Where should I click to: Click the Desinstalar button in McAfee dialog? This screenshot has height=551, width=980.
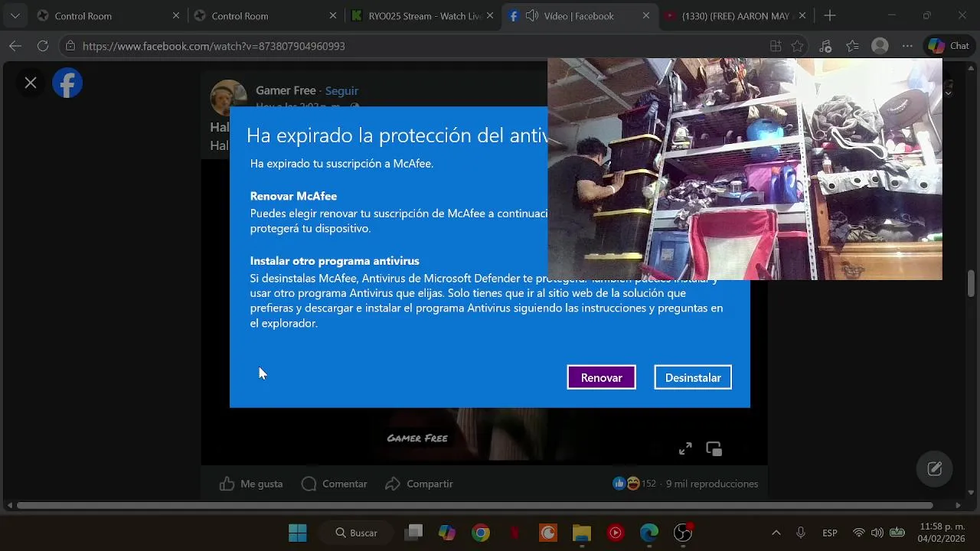click(x=693, y=377)
